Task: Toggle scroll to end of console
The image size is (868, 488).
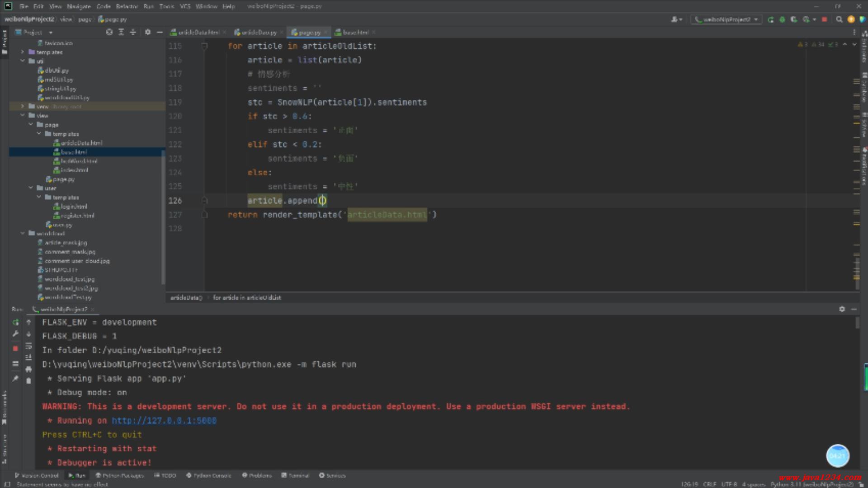Action: coord(28,357)
